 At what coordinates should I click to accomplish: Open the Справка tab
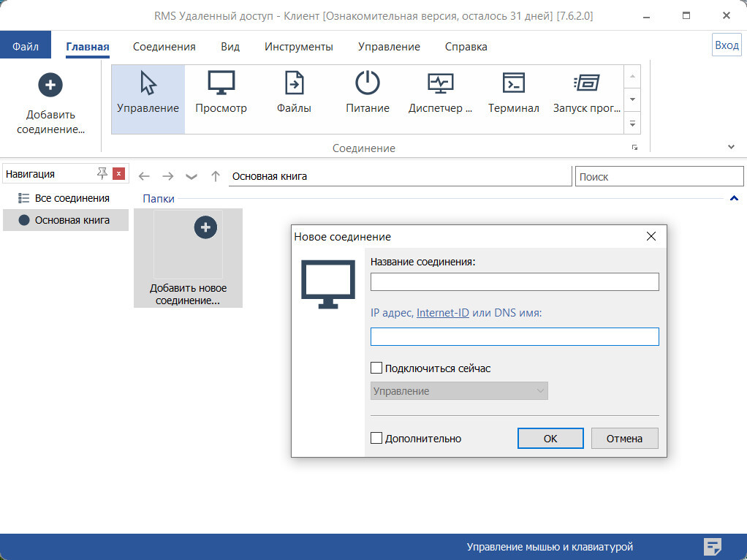[466, 47]
